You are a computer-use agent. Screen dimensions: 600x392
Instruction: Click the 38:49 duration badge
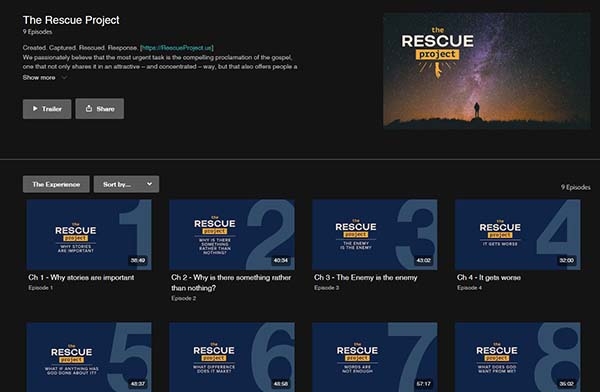tap(138, 260)
